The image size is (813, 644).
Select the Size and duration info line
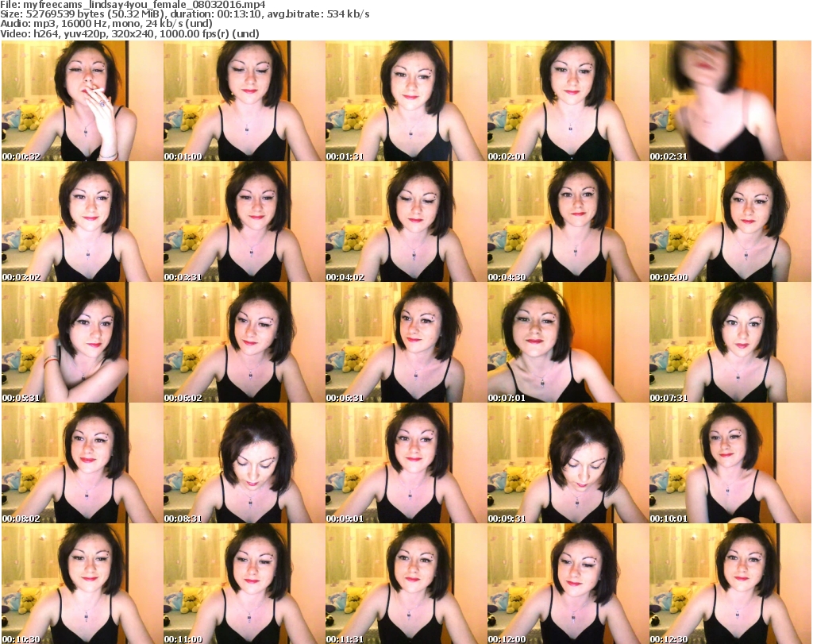(185, 14)
